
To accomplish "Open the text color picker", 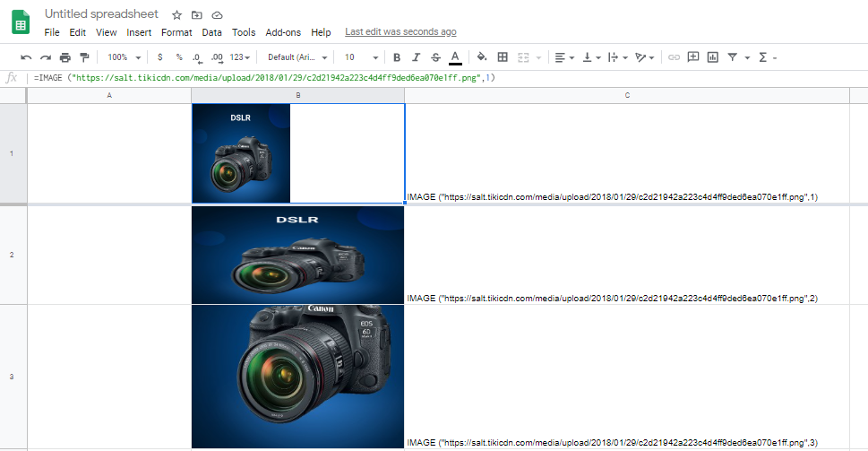I will pyautogui.click(x=455, y=57).
